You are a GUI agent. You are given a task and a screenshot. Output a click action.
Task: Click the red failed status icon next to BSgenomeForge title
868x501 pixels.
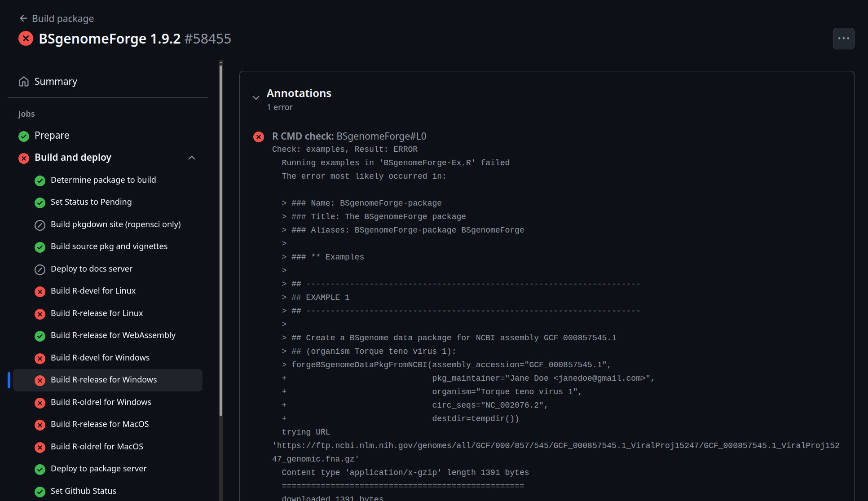26,39
